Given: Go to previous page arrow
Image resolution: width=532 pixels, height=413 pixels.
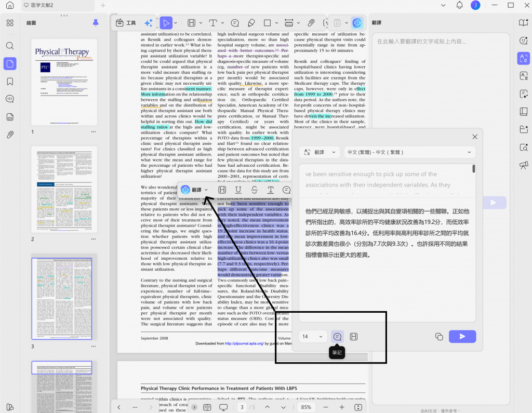Looking at the screenshot, I should click(268, 407).
